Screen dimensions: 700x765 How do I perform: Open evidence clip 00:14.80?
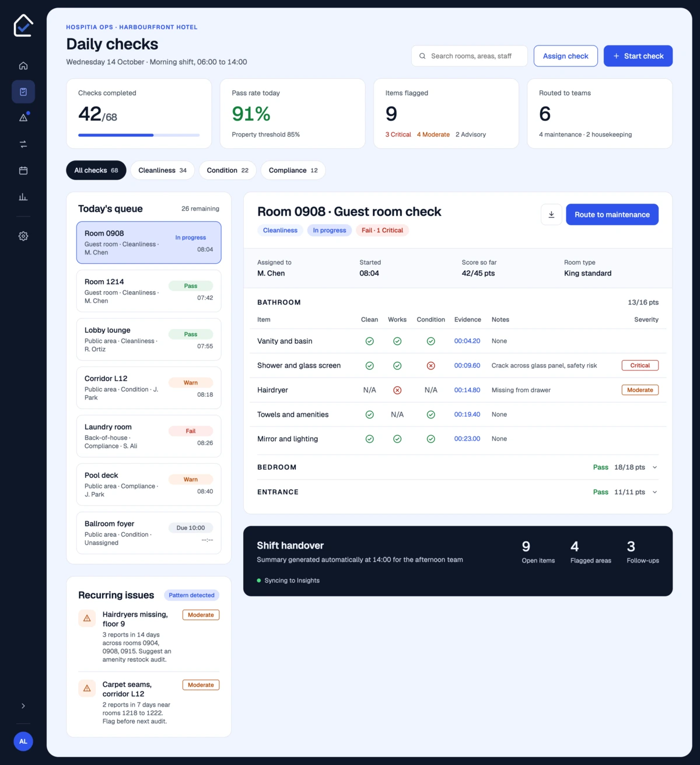(467, 390)
